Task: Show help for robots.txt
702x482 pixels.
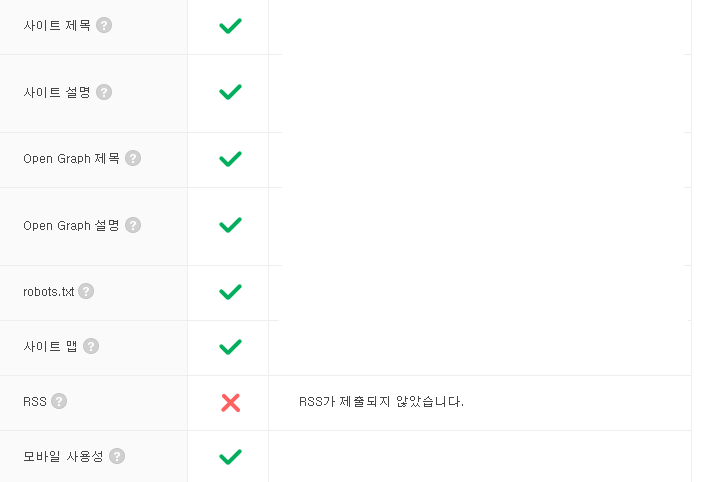Action: (86, 291)
